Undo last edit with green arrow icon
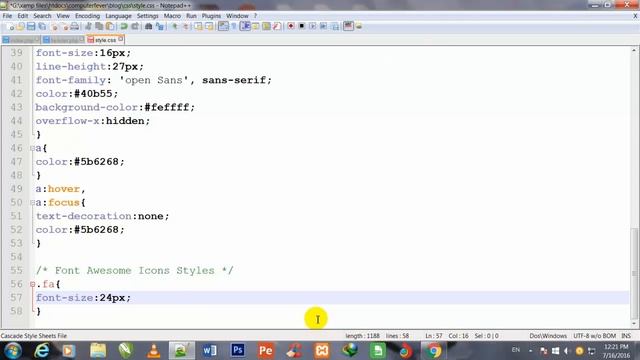640x360 pixels. coord(124,27)
